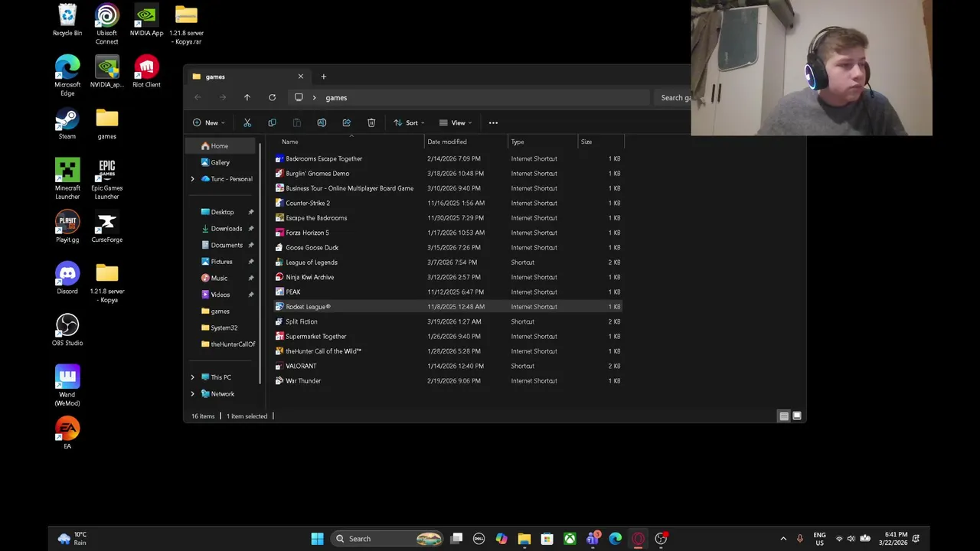The width and height of the screenshot is (980, 551).
Task: Open Windows Start menu
Action: click(x=317, y=539)
